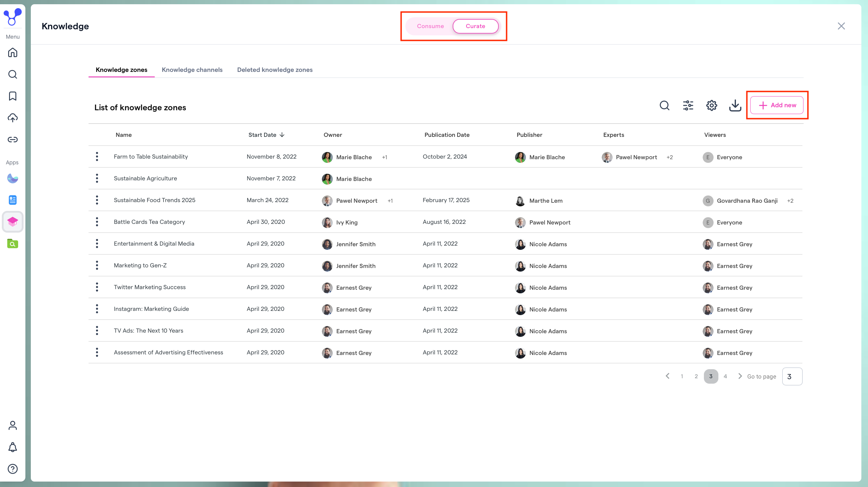Go to next page chevron
Viewport: 868px width, 487px height.
[740, 376]
